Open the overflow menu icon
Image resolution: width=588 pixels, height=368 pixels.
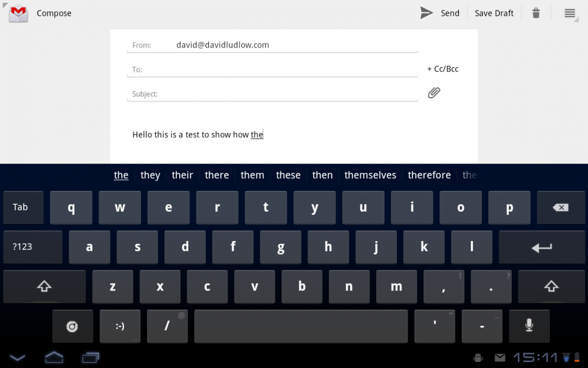tap(569, 13)
